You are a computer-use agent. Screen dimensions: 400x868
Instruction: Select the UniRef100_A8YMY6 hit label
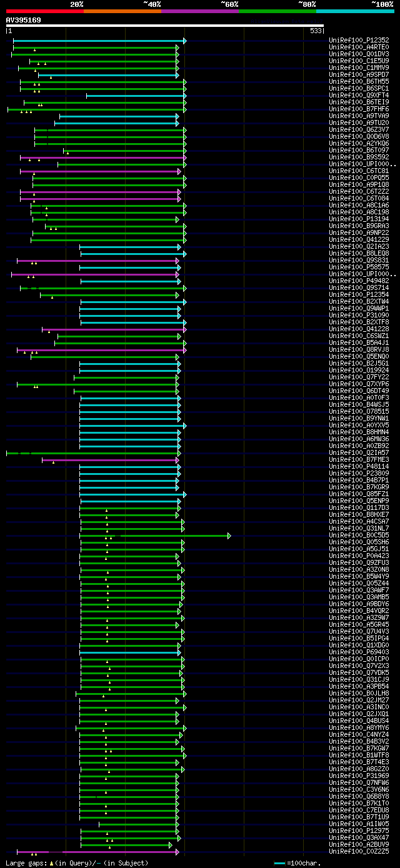[x=359, y=728]
